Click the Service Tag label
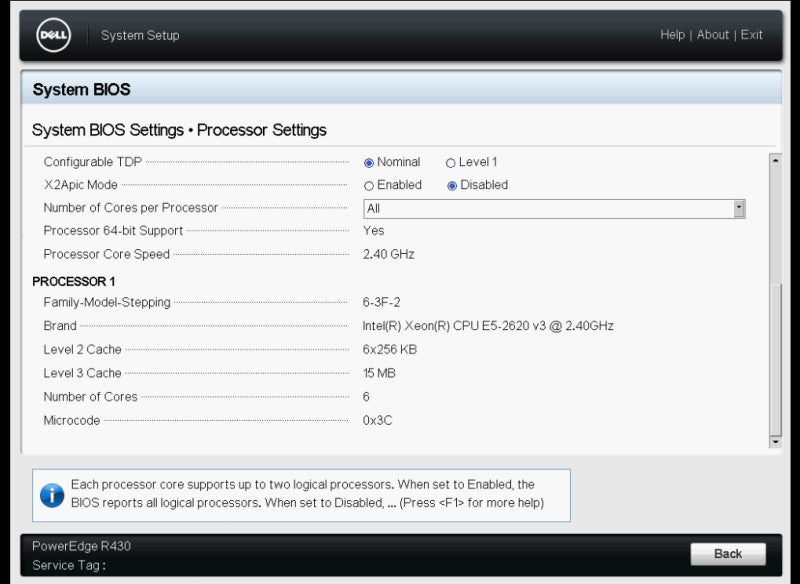 pos(69,565)
